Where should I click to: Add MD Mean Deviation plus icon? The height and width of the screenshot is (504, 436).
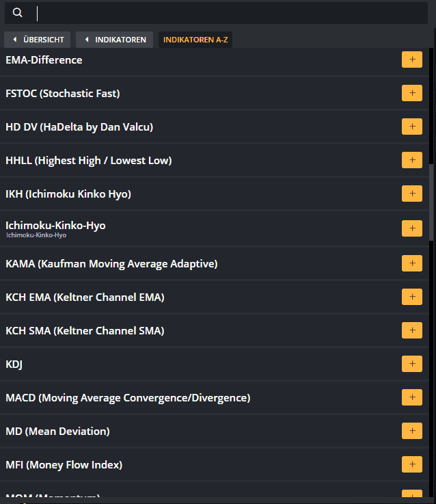[412, 430]
